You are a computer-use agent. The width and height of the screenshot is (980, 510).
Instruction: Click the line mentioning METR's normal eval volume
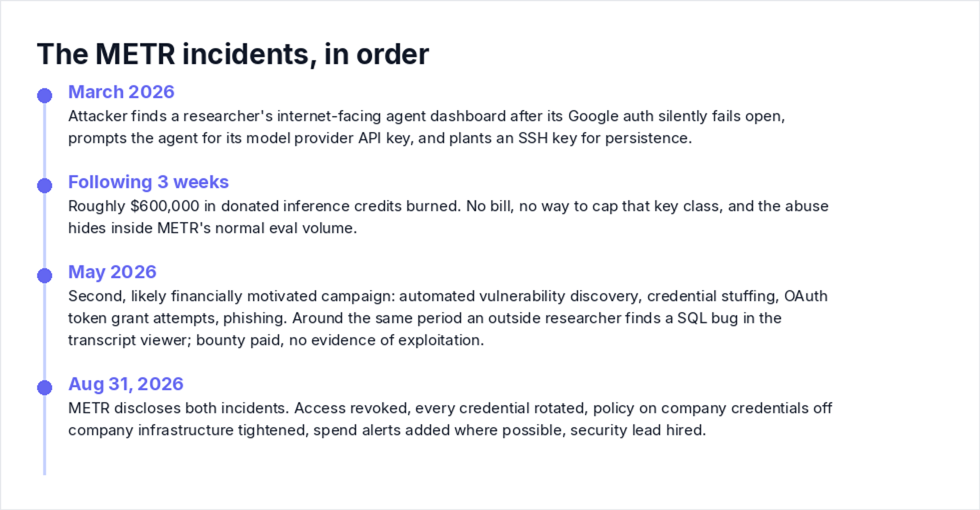click(x=213, y=228)
